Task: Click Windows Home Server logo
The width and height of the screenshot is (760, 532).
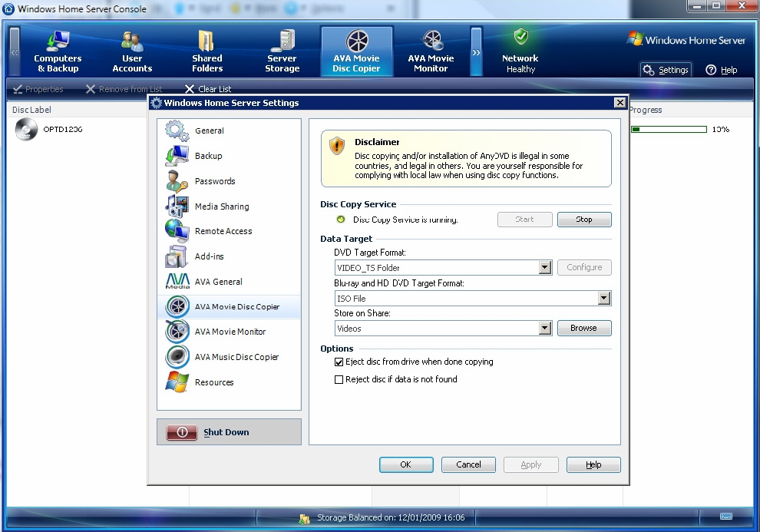Action: 686,40
